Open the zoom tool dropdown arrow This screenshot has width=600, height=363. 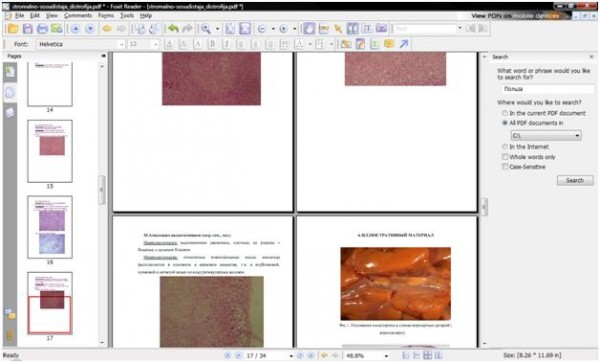tap(217, 29)
